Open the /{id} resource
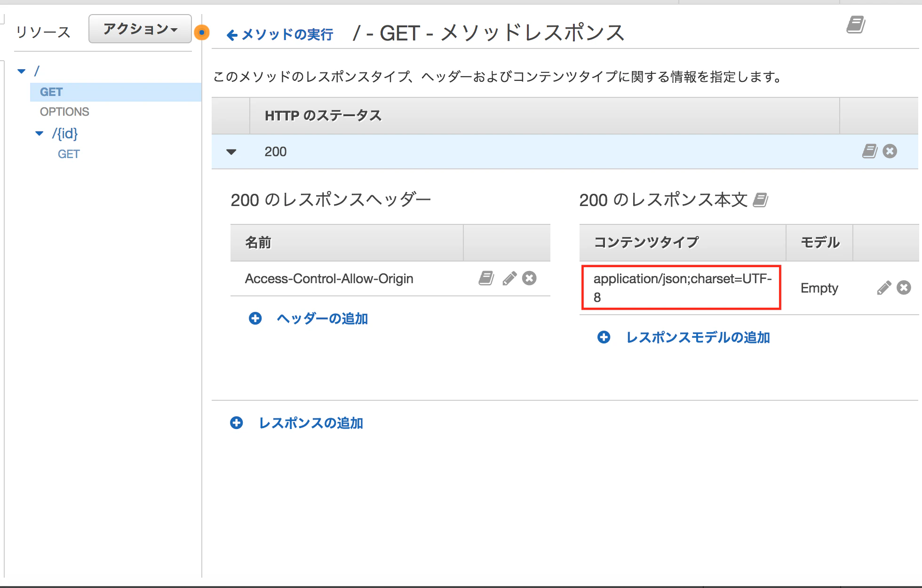 (x=65, y=134)
